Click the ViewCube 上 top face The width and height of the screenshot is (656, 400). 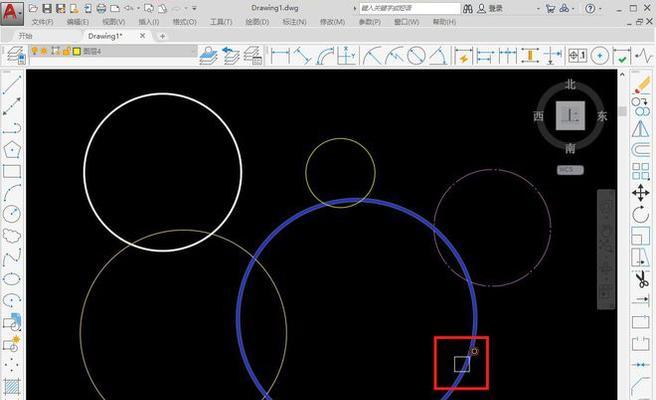pos(570,116)
